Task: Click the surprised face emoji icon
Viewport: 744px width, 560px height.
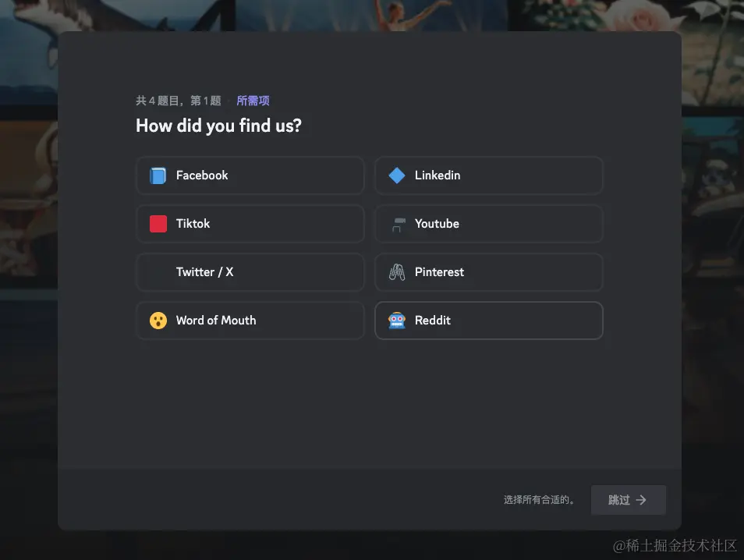Action: pyautogui.click(x=158, y=321)
